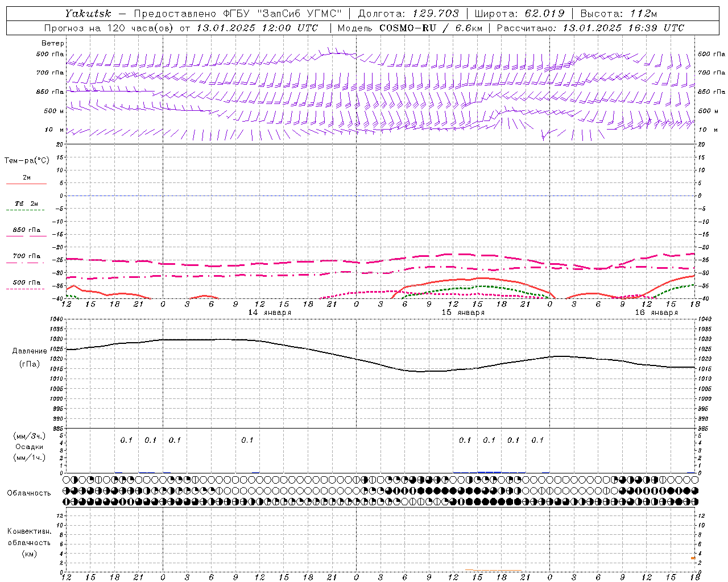The width and height of the screenshot is (728, 582).
Task: Select the Высота: 112м text
Action: (x=619, y=14)
